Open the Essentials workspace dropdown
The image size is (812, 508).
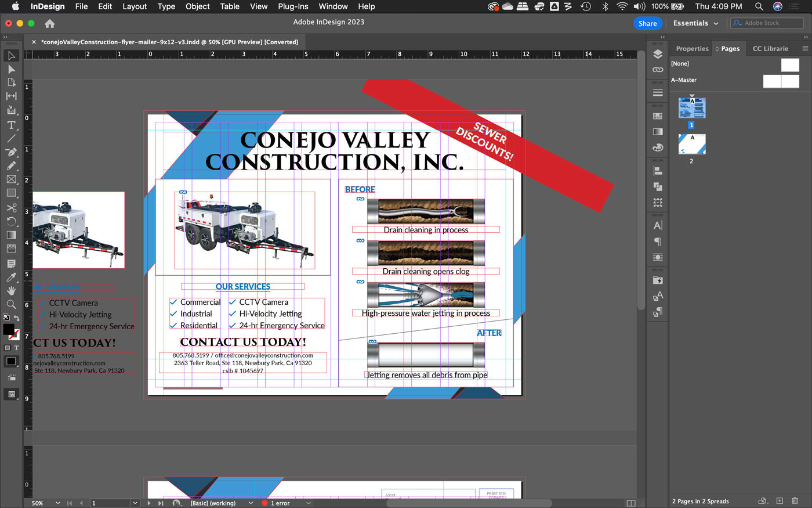pos(695,23)
